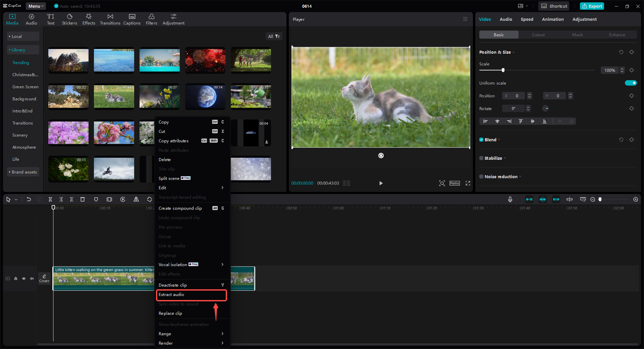Image resolution: width=644 pixels, height=349 pixels.
Task: Expand the Local media section
Action: point(17,36)
